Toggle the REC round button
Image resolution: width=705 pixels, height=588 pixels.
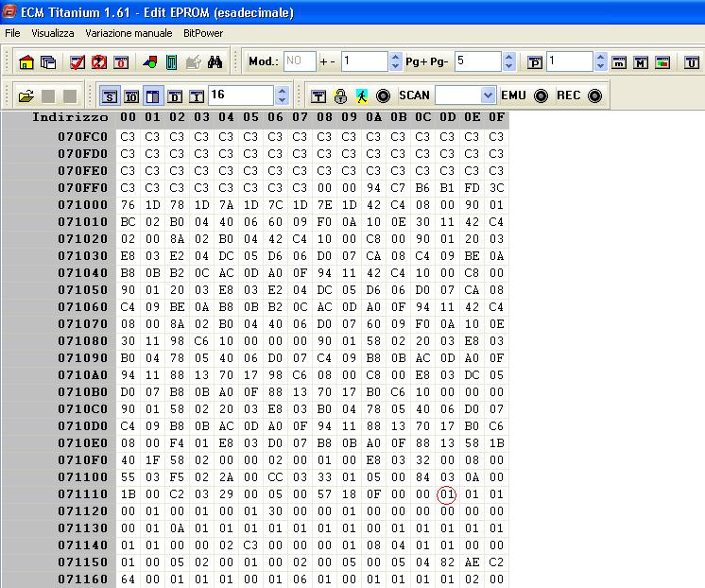(594, 95)
